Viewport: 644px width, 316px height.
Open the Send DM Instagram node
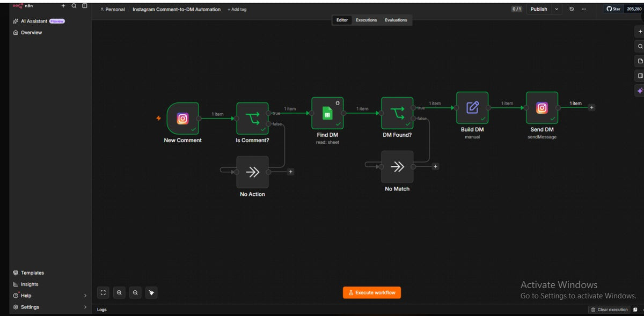pos(542,108)
